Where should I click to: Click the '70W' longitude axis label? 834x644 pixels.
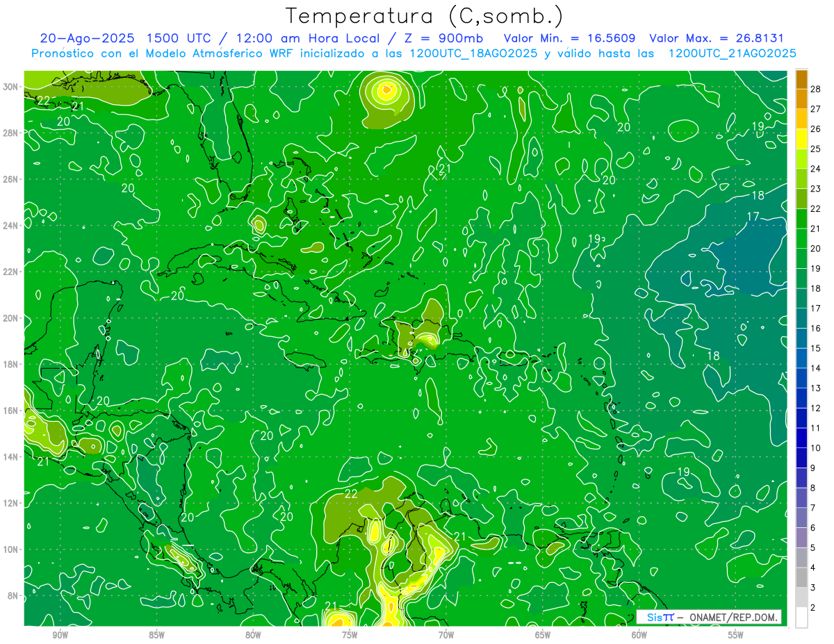click(446, 635)
